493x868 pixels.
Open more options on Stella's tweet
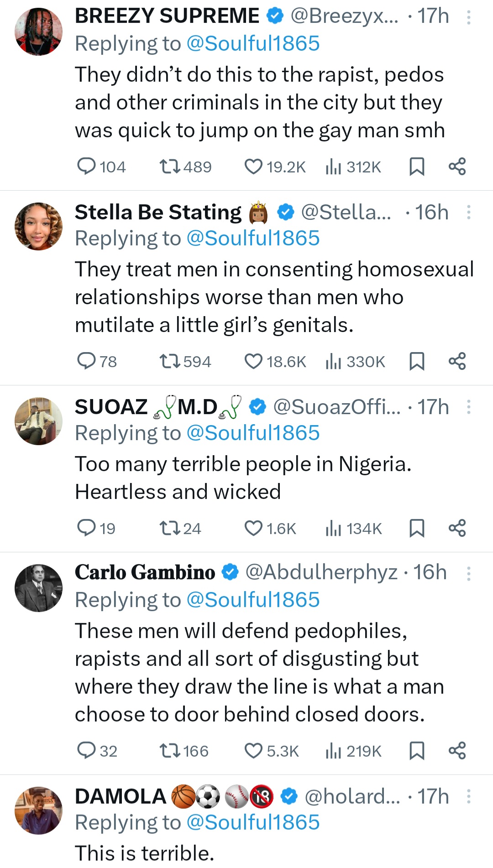[468, 213]
